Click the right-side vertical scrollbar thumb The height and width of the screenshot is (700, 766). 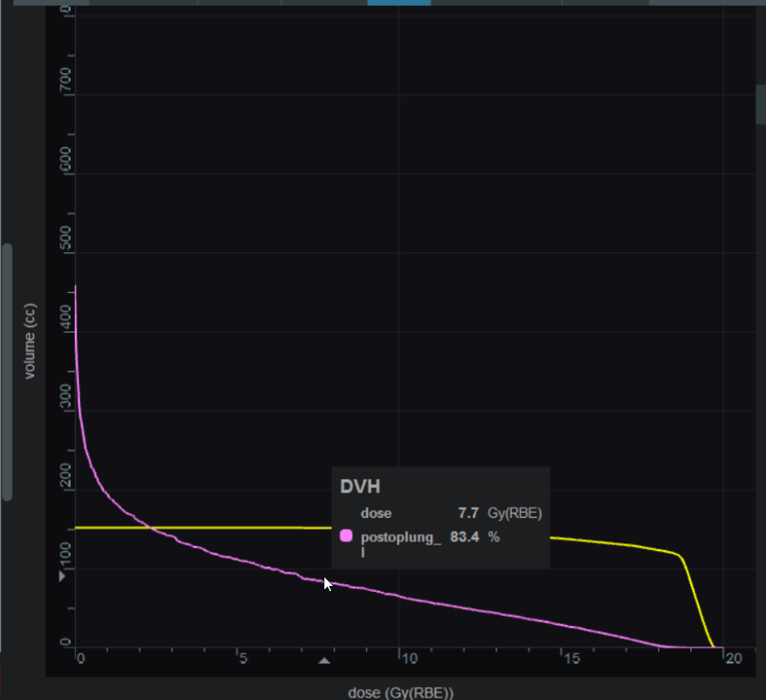(x=760, y=105)
